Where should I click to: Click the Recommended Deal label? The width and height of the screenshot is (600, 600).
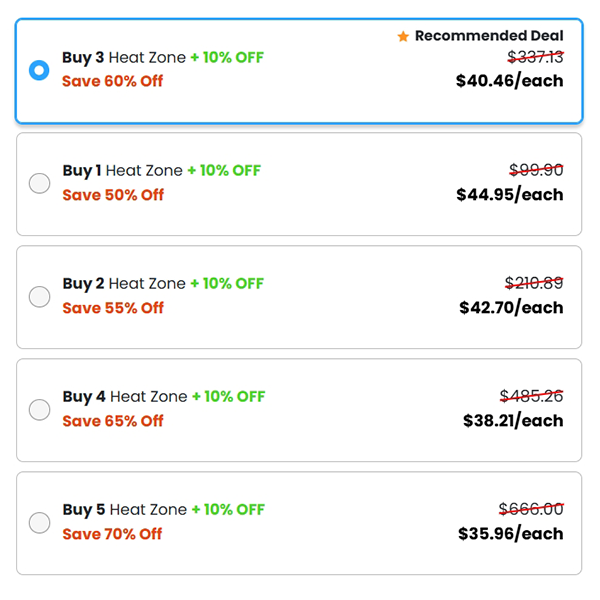pyautogui.click(x=488, y=36)
